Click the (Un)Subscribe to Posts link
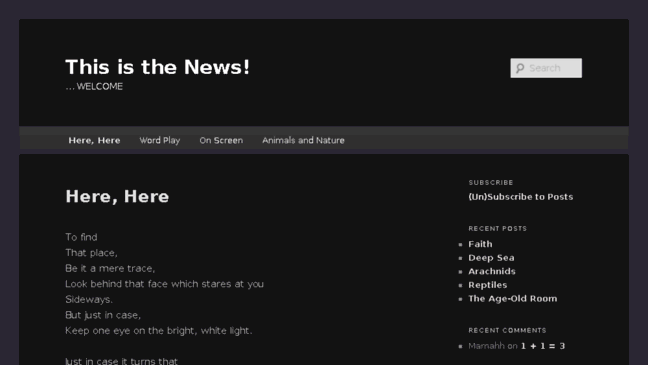Viewport: 648px width, 365px height. pos(521,197)
